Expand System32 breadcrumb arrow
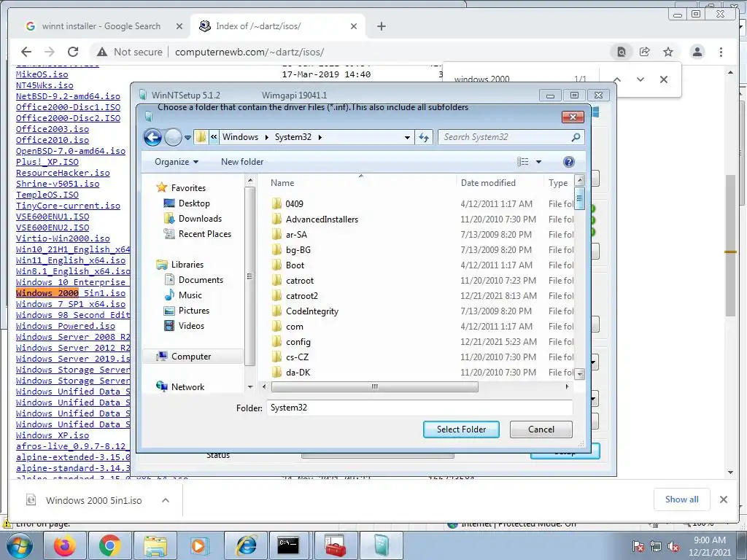This screenshot has height=560, width=747. pyautogui.click(x=320, y=137)
